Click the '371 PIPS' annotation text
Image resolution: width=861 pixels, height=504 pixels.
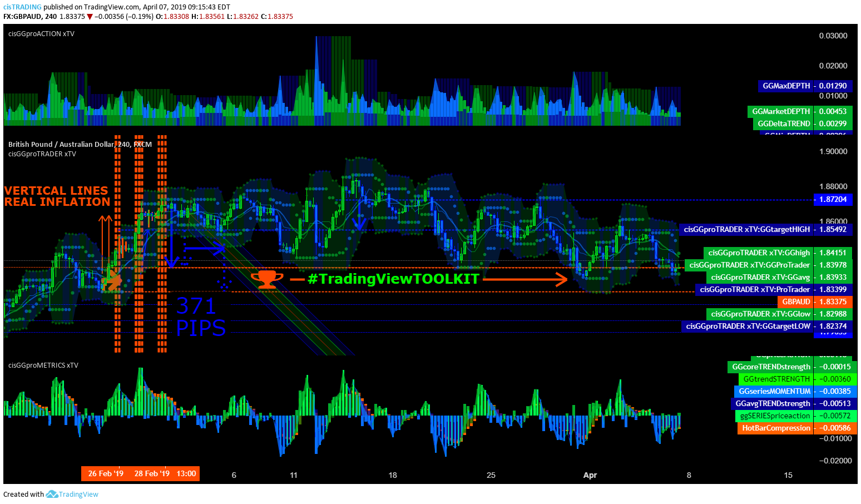click(x=201, y=317)
